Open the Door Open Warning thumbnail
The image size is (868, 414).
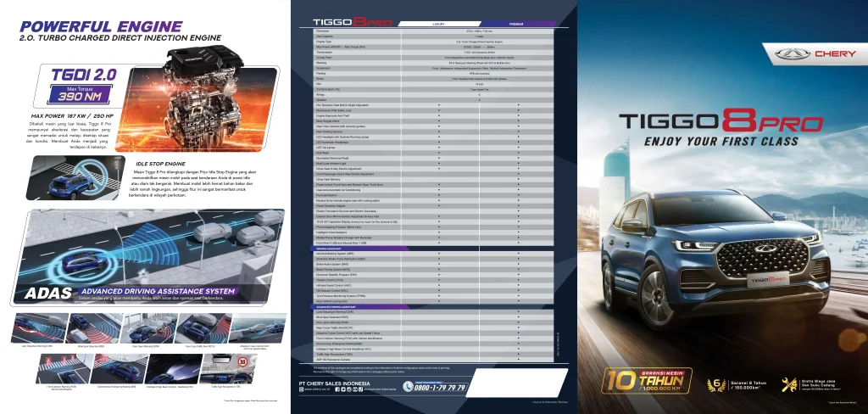pos(148,328)
